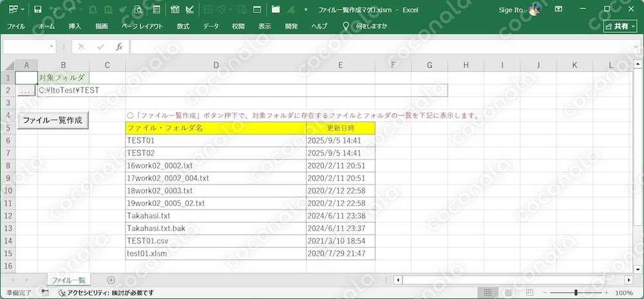The image size is (644, 299).
Task: Expand the Name Box dropdown
Action: tap(52, 47)
